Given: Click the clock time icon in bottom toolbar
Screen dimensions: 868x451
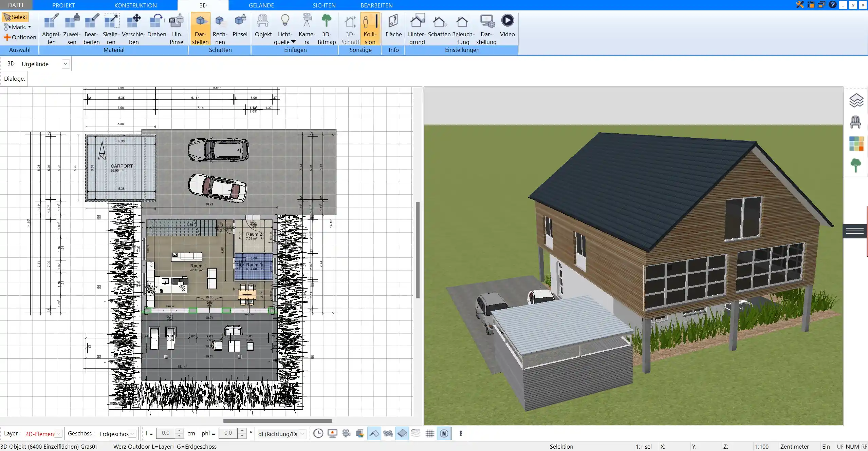Looking at the screenshot, I should (x=318, y=433).
